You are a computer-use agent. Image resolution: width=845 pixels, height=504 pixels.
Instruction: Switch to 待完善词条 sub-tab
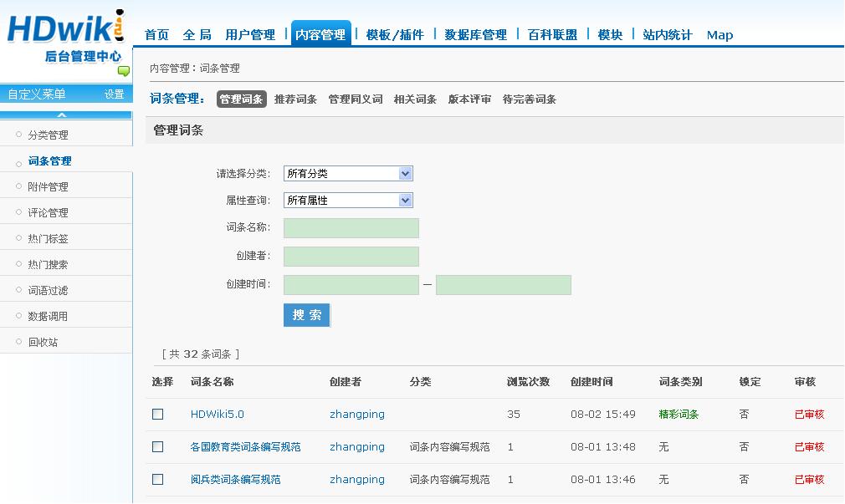(x=530, y=99)
